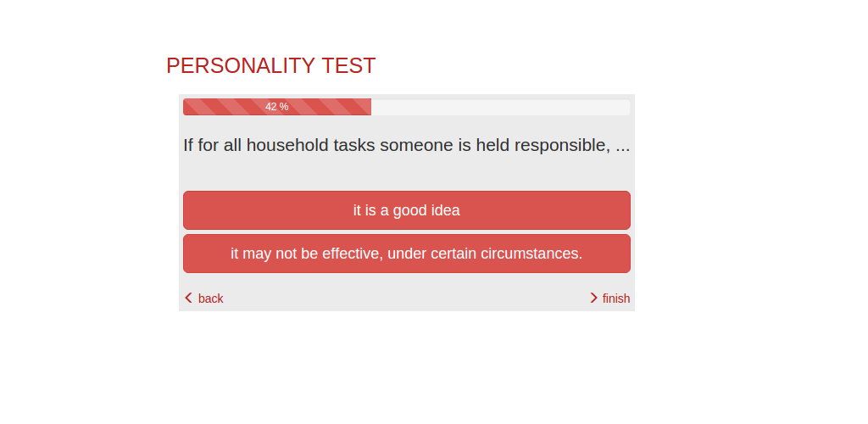Click the 42 % progress label
This screenshot has width=868, height=424.
277,107
